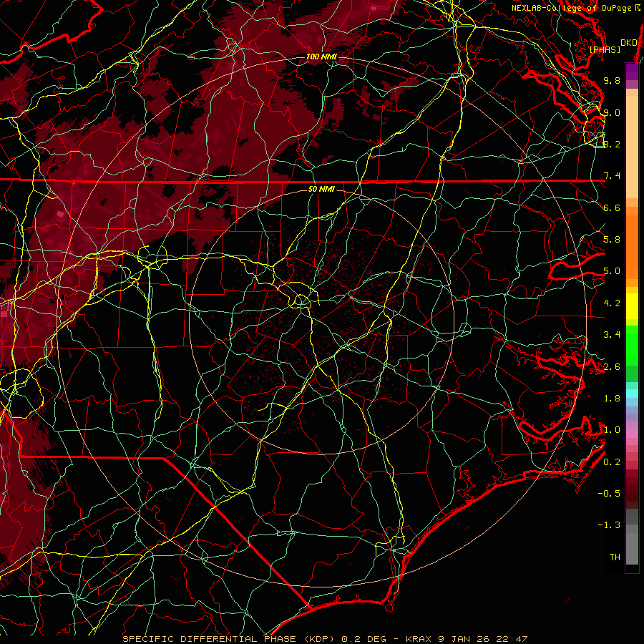Click the pink band of the color scale
The width and height of the screenshot is (644, 644).
[x=632, y=434]
